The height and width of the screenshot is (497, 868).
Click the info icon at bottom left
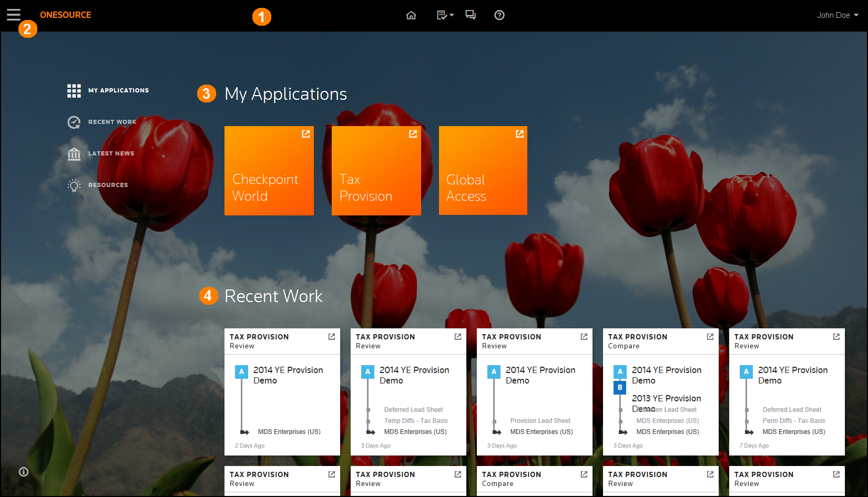(24, 472)
